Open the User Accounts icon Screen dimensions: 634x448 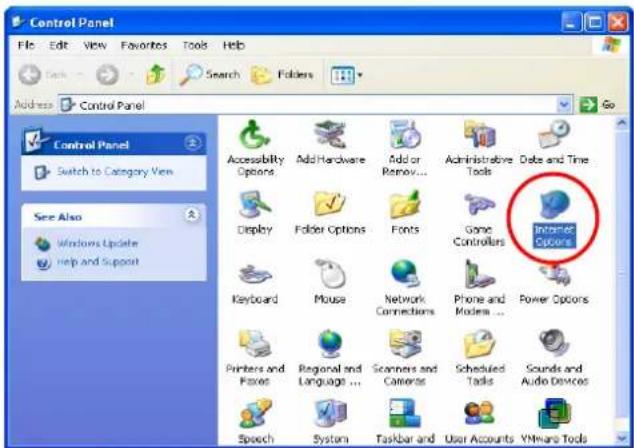click(479, 421)
